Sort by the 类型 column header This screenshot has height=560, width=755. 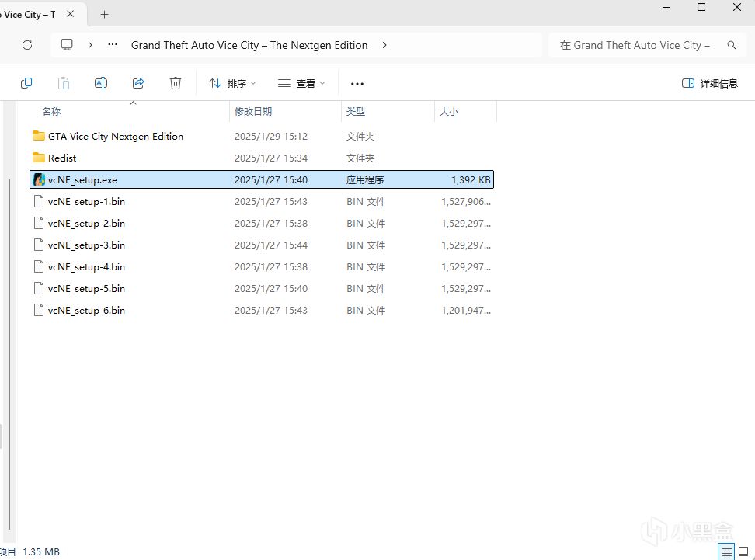(355, 111)
